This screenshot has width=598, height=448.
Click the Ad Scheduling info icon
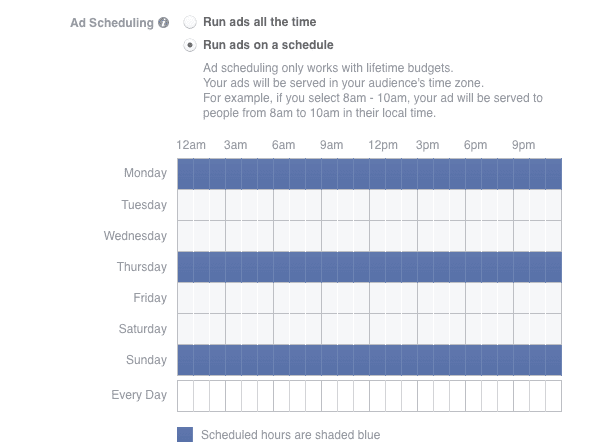click(164, 22)
